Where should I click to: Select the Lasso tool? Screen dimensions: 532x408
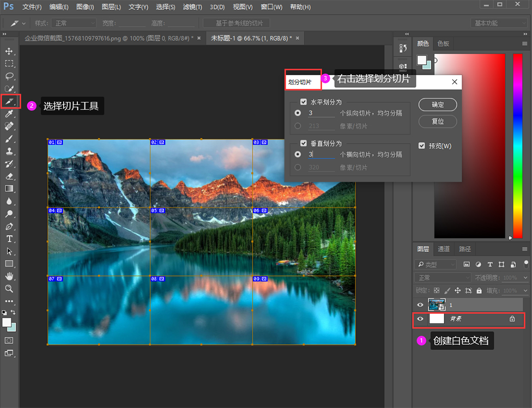click(x=9, y=76)
